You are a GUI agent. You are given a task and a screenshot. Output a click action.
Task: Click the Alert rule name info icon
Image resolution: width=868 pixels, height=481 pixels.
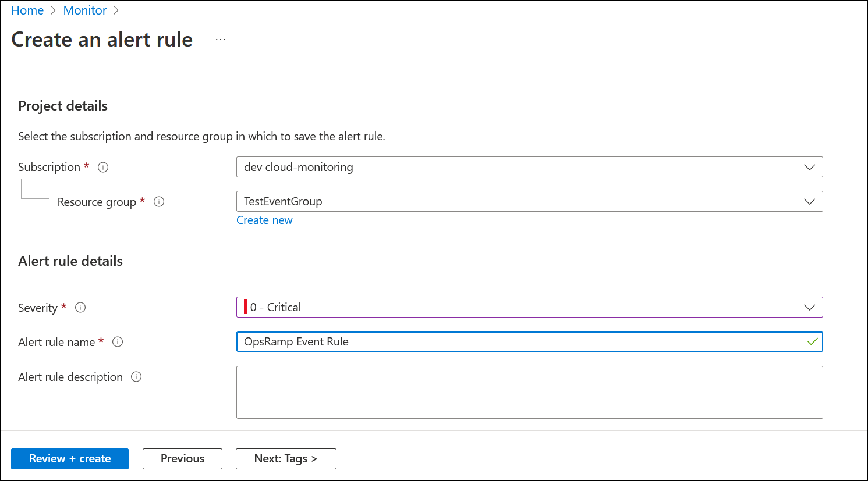coord(118,342)
